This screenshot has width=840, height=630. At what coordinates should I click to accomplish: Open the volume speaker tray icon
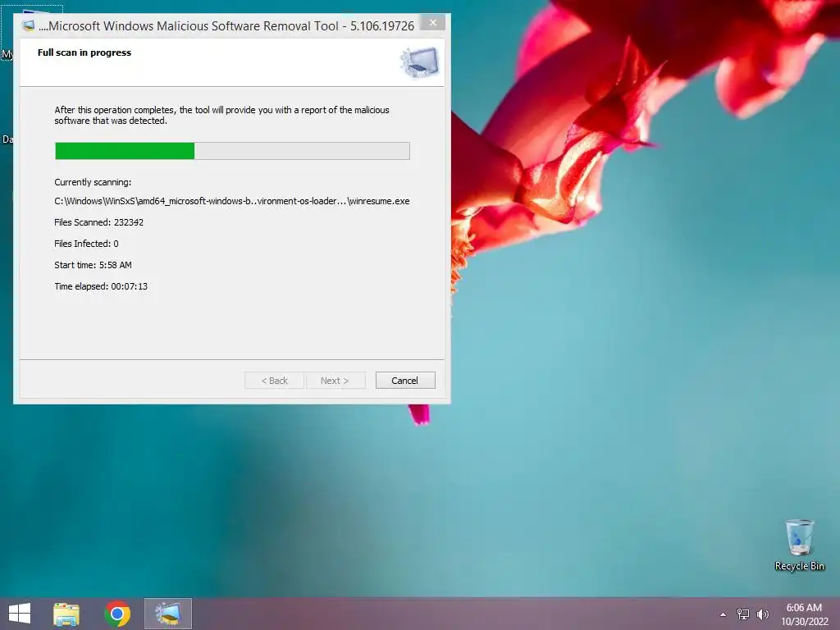click(763, 614)
